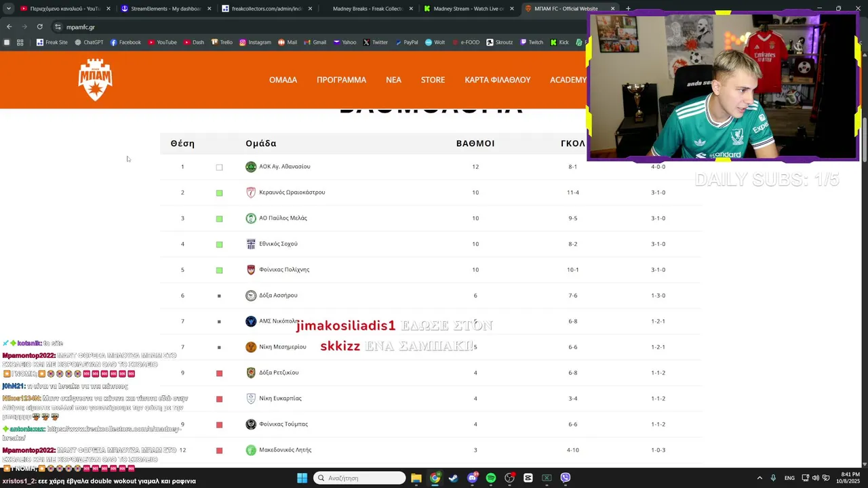Image resolution: width=868 pixels, height=488 pixels.
Task: Click the Νίκη Ευκαρπίας team name
Action: click(280, 399)
